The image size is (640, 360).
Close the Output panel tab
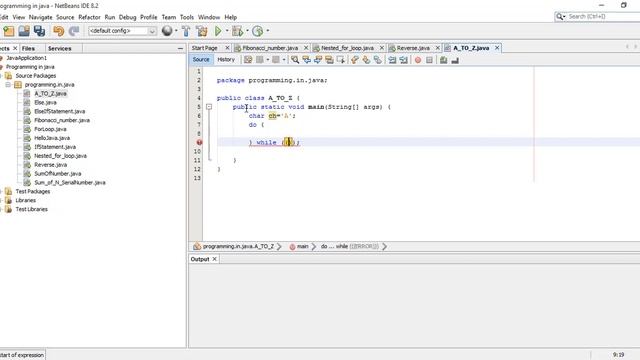(214, 259)
